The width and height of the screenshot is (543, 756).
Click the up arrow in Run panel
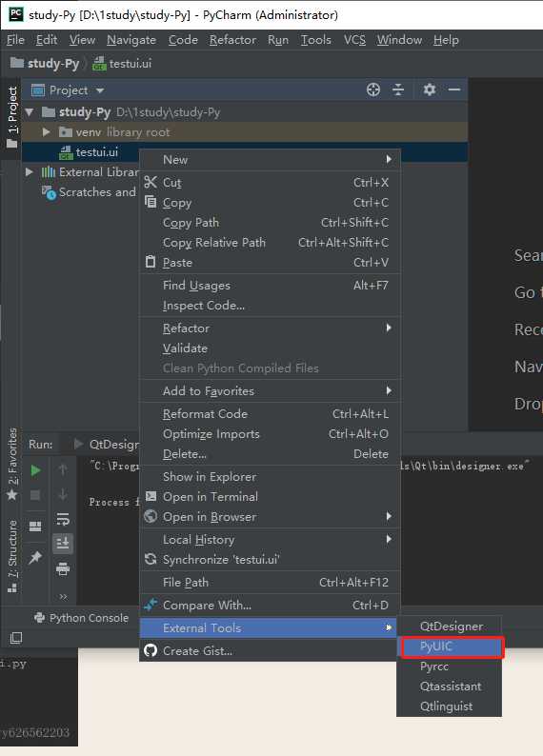coord(63,470)
